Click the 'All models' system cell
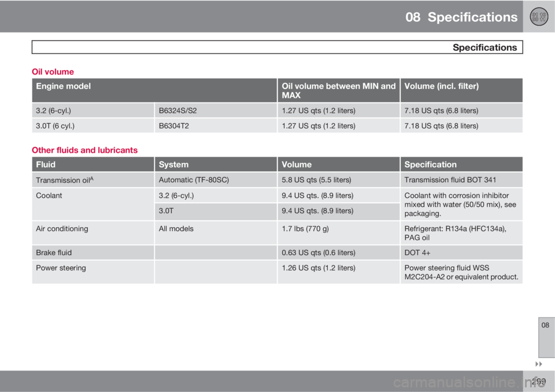555x392 pixels. click(x=216, y=233)
